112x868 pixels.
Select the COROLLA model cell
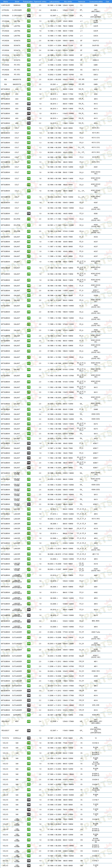17,738
